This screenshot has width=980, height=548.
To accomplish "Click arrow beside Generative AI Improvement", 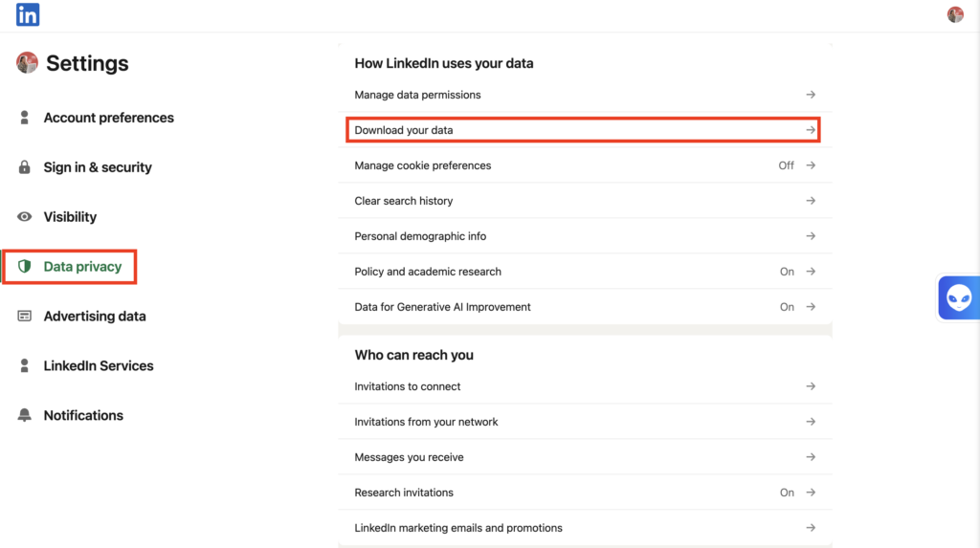I will coord(811,307).
